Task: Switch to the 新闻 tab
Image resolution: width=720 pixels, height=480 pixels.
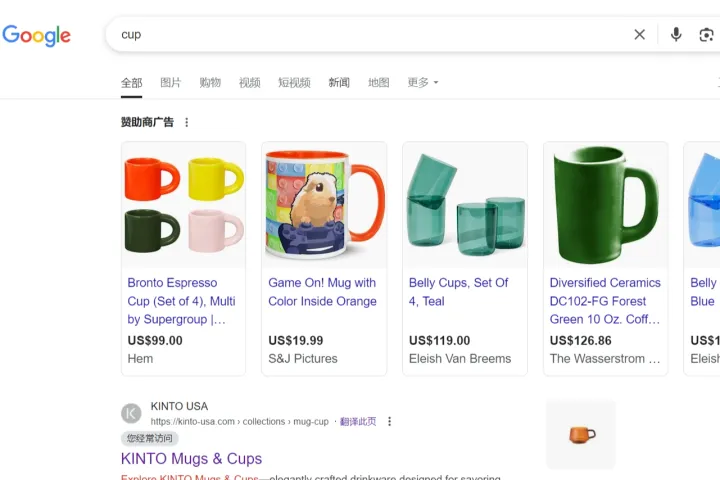Action: pyautogui.click(x=339, y=83)
